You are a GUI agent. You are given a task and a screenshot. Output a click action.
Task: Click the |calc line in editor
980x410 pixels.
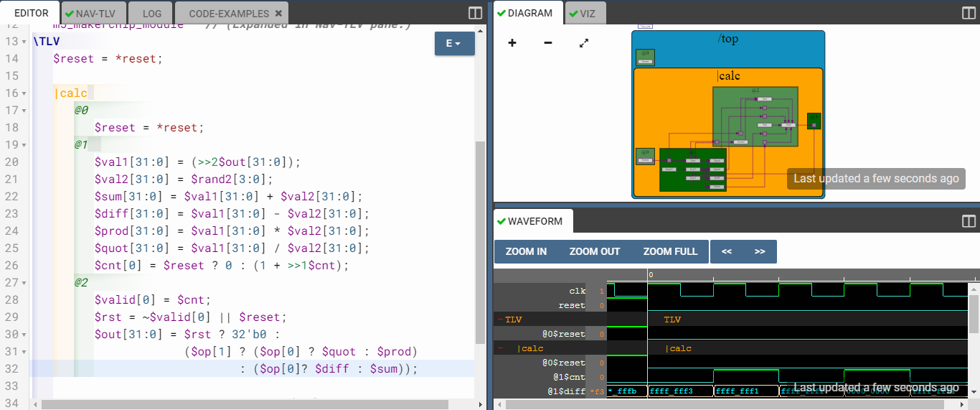click(x=70, y=93)
